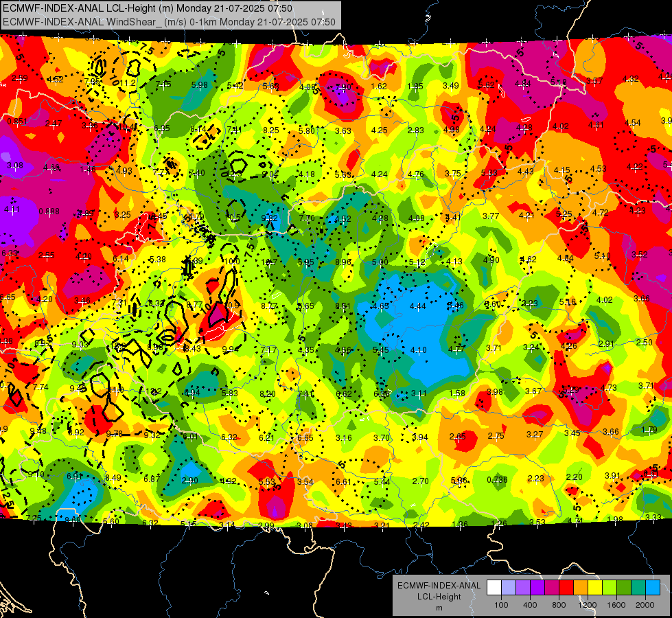
Task: Select the white legend swatch above 100
Action: [494, 588]
